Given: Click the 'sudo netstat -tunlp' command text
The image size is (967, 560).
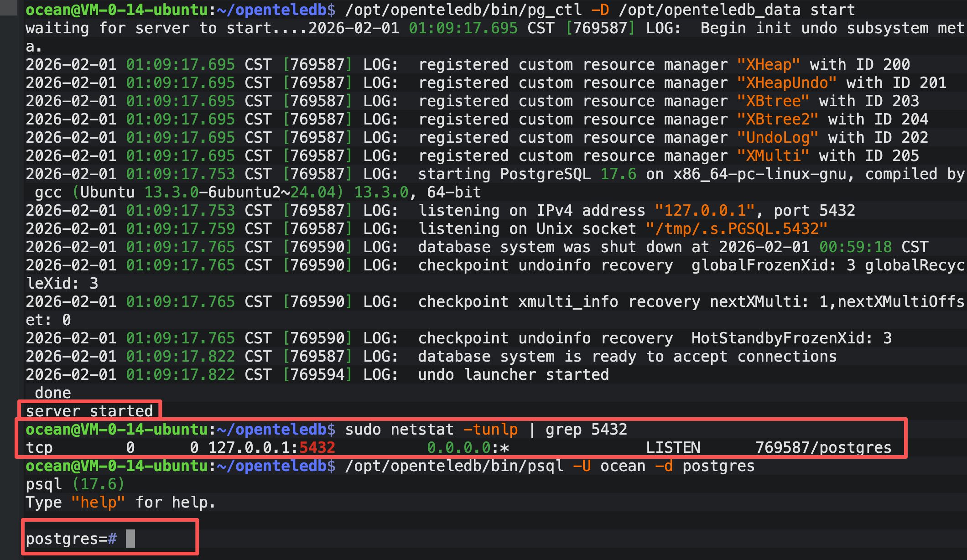Looking at the screenshot, I should pyautogui.click(x=431, y=429).
